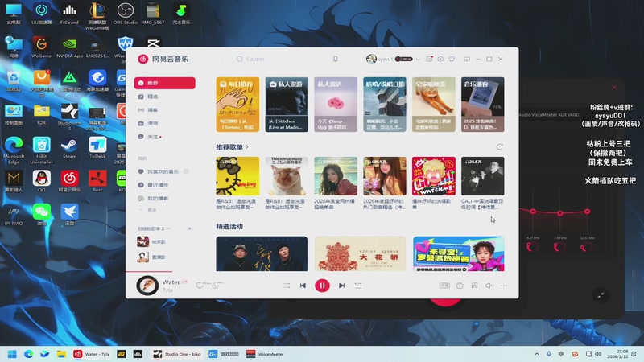
Task: Collapse the created playlists section chevron
Action: point(169,228)
